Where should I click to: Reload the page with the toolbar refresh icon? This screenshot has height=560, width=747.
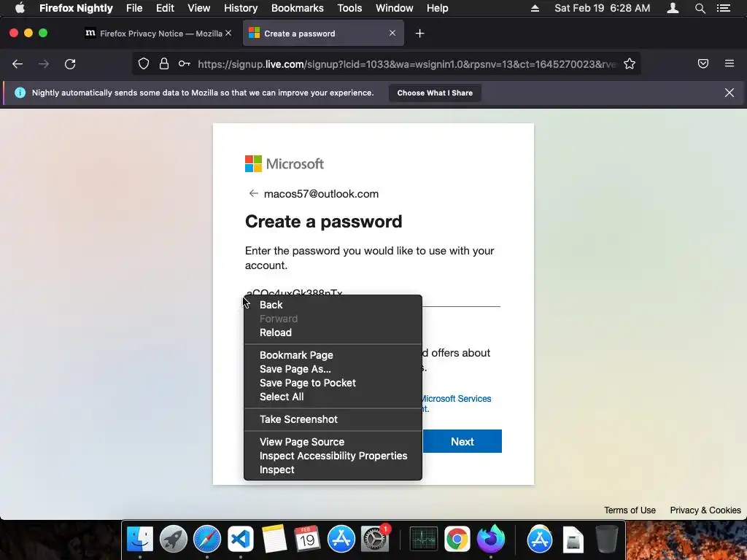(70, 64)
